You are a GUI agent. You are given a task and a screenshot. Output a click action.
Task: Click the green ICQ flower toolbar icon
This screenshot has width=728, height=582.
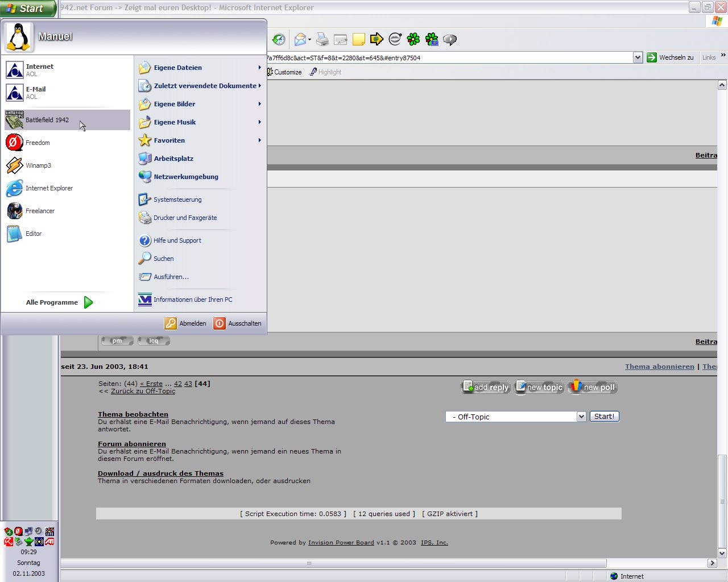click(413, 39)
